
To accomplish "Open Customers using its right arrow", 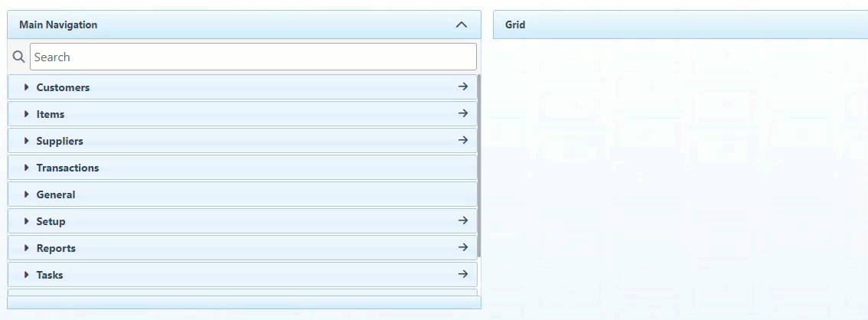I will pyautogui.click(x=462, y=87).
